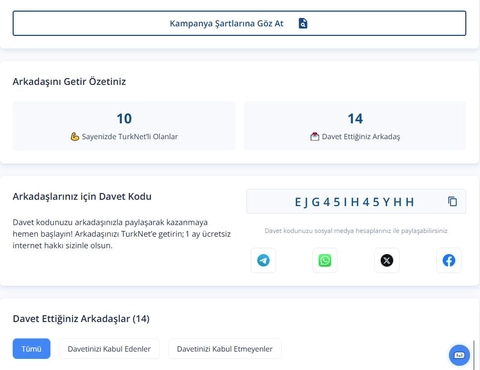Click the vertical page scrollbar
The height and width of the screenshot is (370, 480).
click(474, 355)
